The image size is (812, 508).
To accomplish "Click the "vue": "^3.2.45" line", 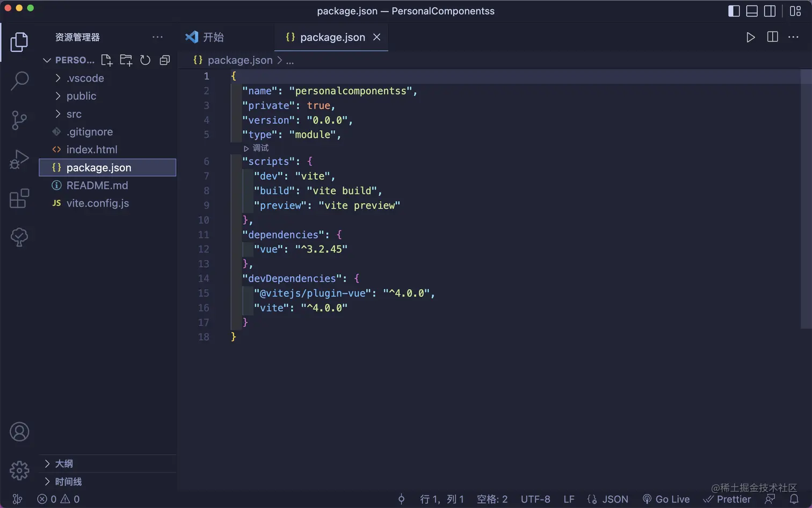I will [301, 249].
